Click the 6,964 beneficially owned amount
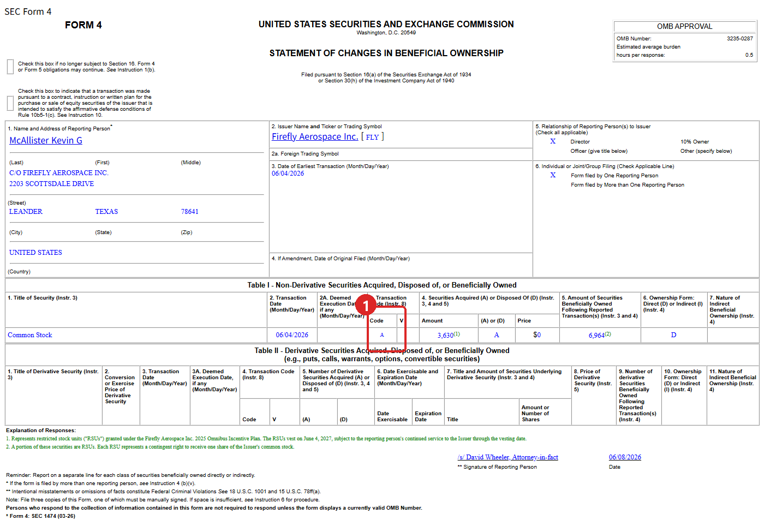The image size is (764, 532). tap(596, 335)
